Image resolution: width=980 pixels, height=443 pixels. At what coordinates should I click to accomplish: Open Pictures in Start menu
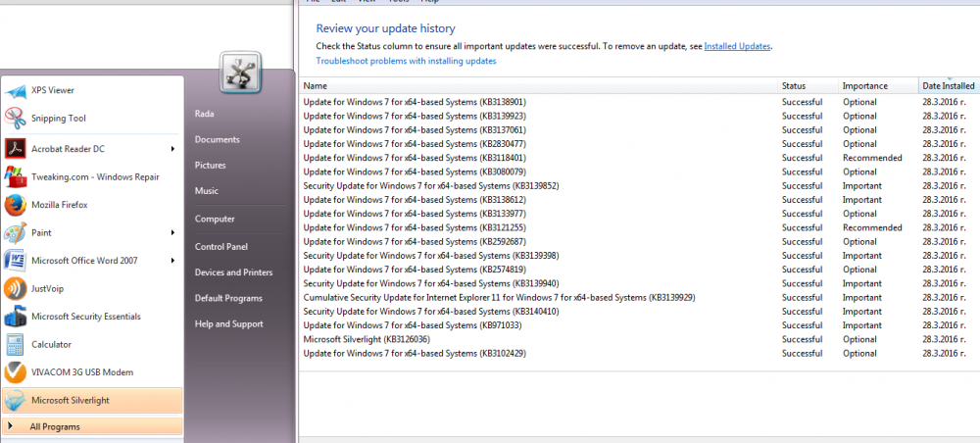click(210, 165)
